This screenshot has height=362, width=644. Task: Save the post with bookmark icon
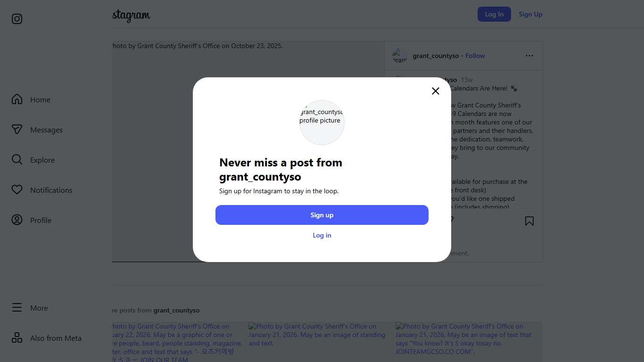pyautogui.click(x=529, y=221)
